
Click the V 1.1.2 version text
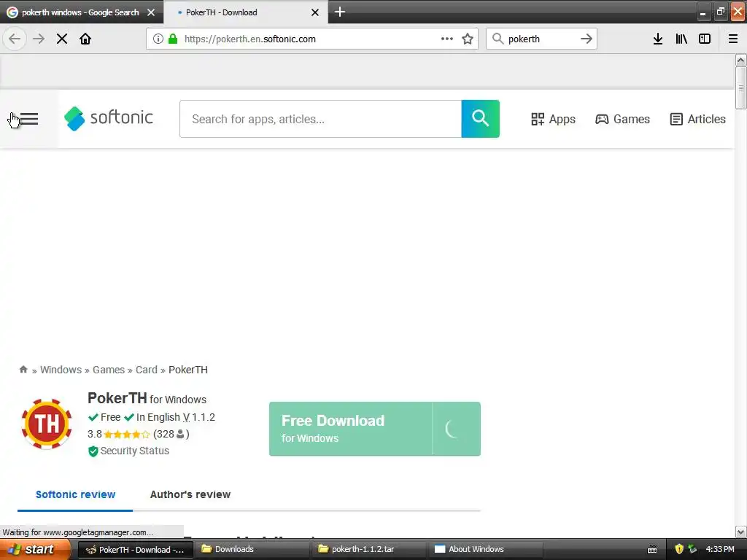(x=199, y=418)
